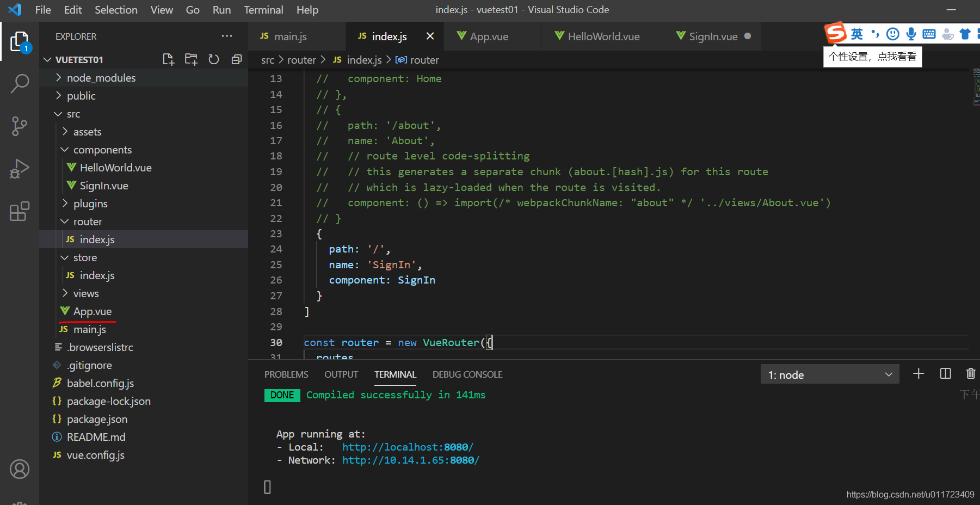Click 'src' in the breadcrumb path

268,60
